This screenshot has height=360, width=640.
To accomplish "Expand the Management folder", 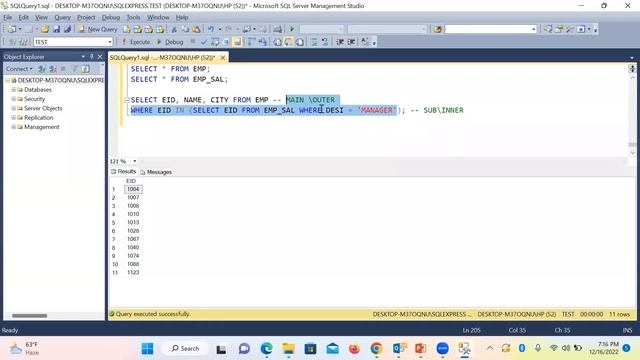I will (x=13, y=127).
